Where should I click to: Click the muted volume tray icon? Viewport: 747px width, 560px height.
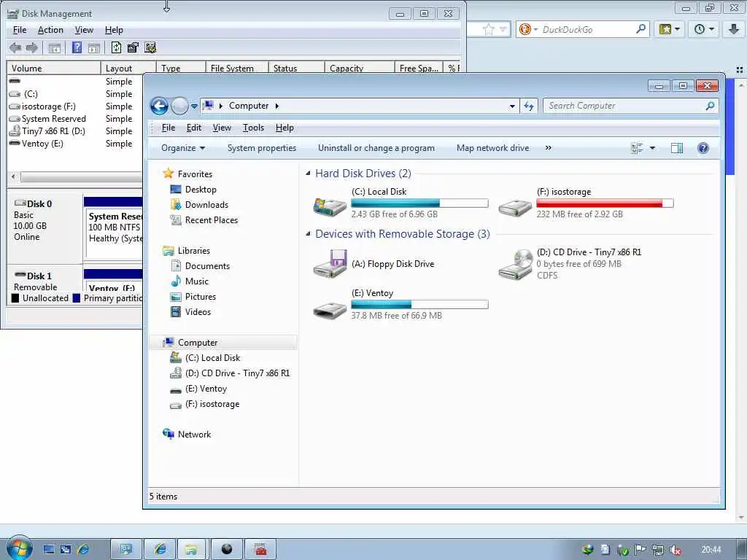(675, 550)
